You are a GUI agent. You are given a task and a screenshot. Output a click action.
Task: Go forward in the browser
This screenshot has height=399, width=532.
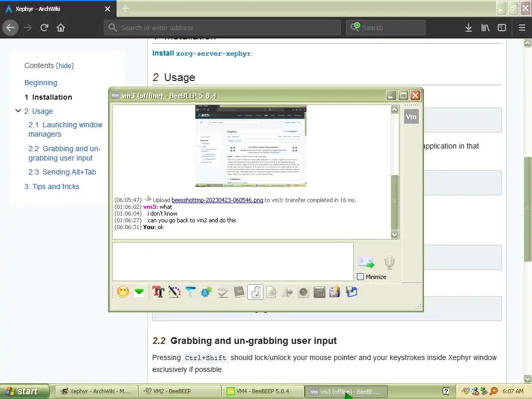[28, 28]
